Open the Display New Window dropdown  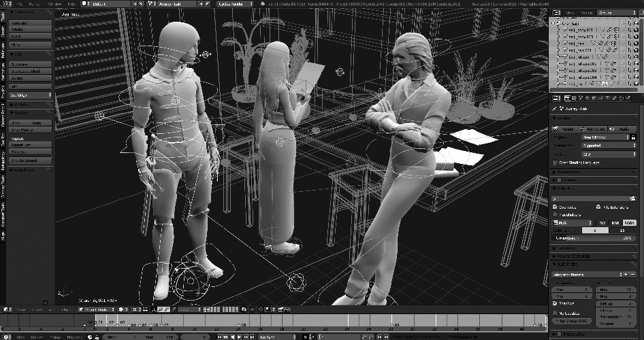(605, 137)
